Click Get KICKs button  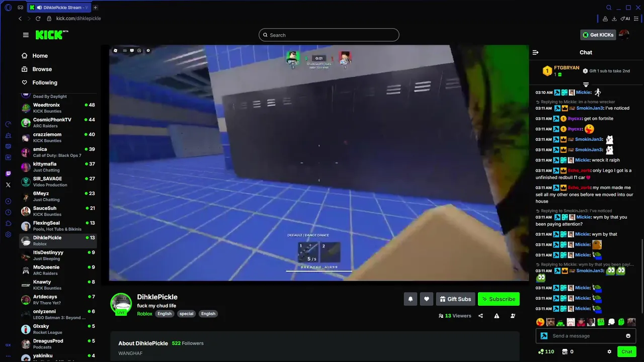click(x=598, y=35)
